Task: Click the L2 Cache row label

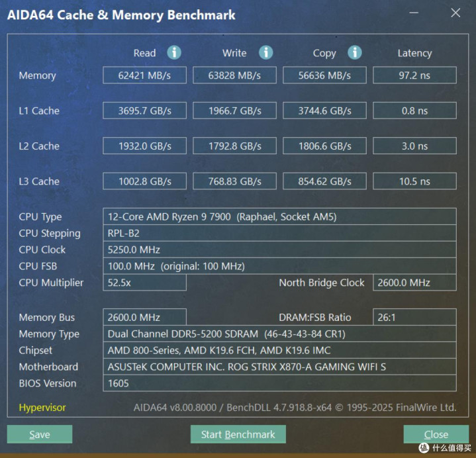Action: pos(39,146)
